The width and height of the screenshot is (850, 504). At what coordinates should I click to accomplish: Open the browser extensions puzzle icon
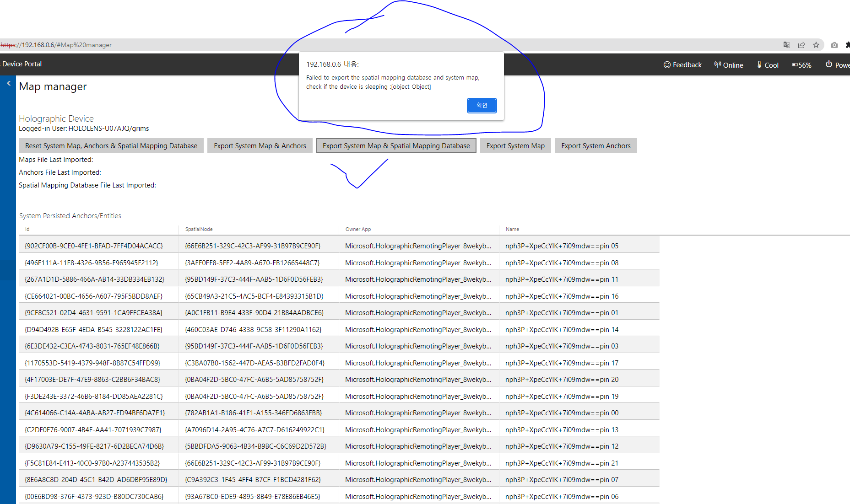point(847,45)
